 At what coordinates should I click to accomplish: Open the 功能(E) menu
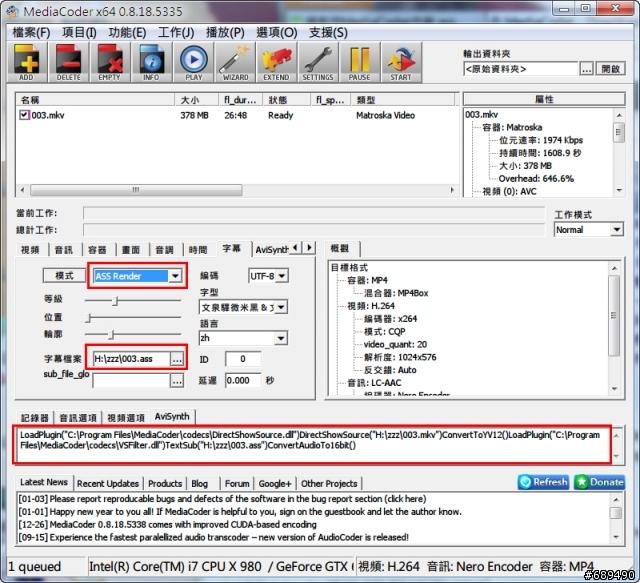(x=127, y=32)
